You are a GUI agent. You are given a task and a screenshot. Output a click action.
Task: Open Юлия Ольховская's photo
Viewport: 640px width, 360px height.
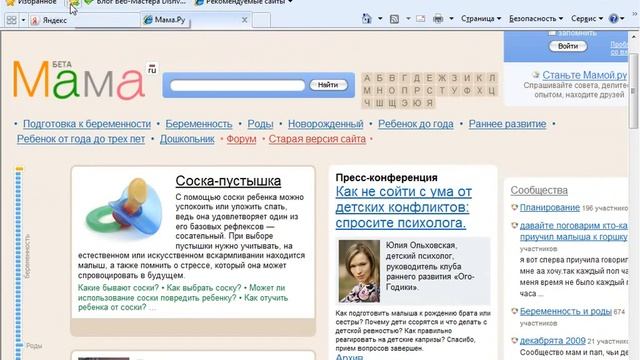[x=359, y=271]
